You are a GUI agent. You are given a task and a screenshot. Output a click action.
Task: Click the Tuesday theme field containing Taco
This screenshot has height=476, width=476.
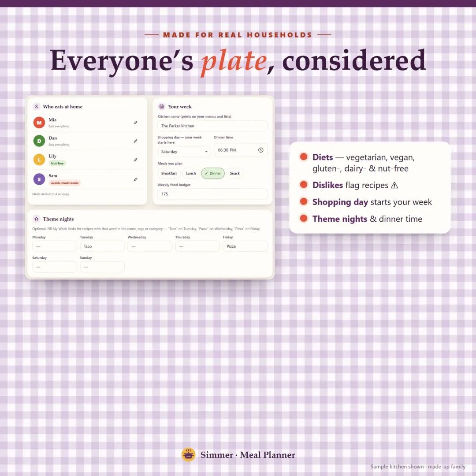click(x=102, y=246)
